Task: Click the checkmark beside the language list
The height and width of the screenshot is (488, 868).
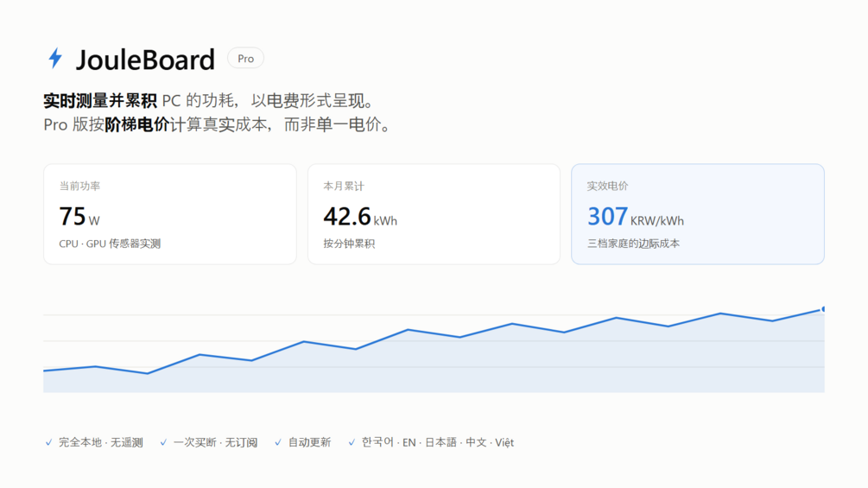Action: [352, 442]
